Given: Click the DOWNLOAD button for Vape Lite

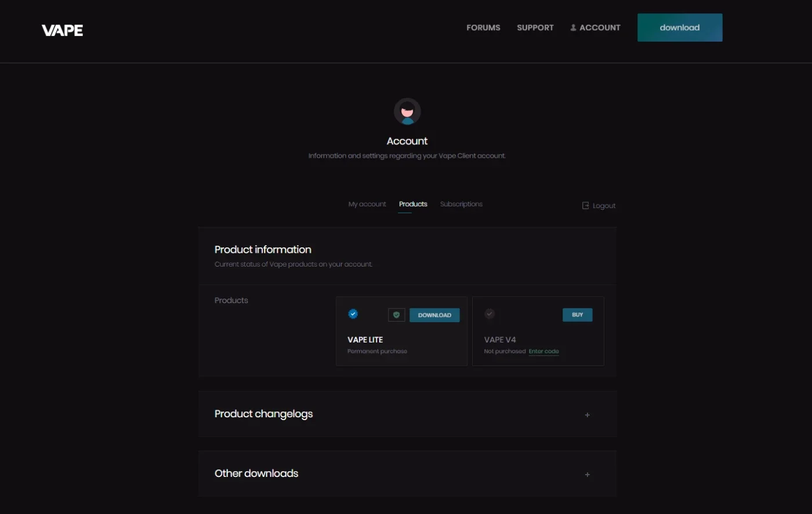Looking at the screenshot, I should [434, 315].
